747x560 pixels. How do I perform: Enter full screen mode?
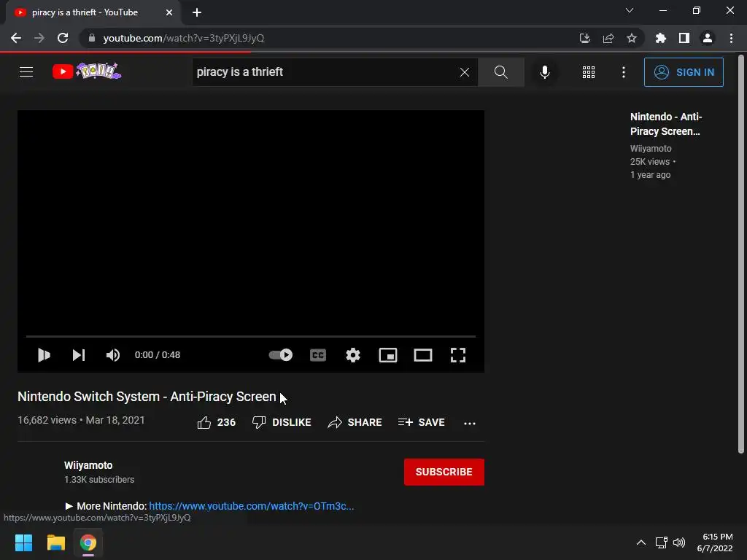tap(458, 355)
